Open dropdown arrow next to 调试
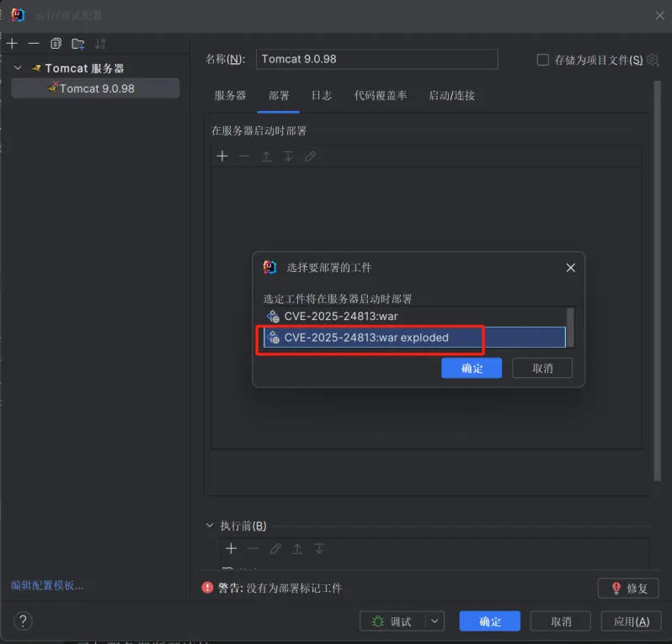The height and width of the screenshot is (644, 672). point(435,621)
